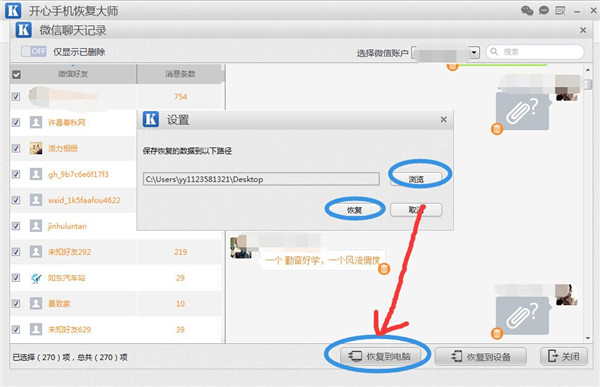
Task: Click the avatar of 景致家
Action: [x=36, y=304]
